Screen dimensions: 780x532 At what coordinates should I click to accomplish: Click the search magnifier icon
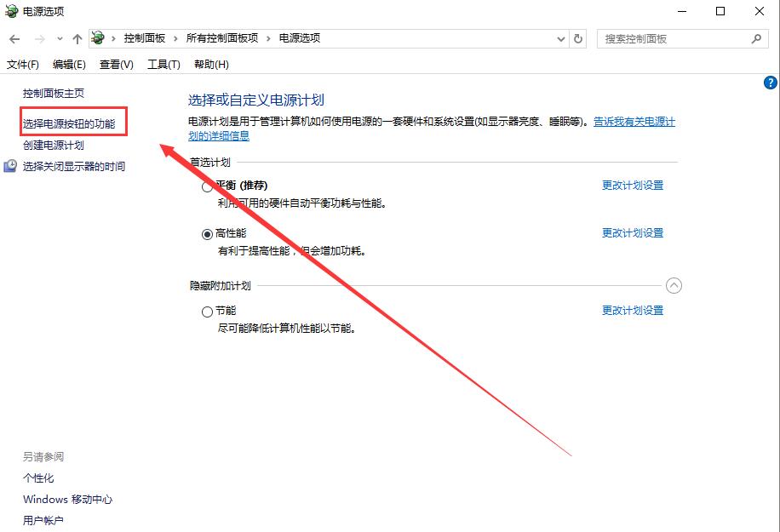[757, 38]
